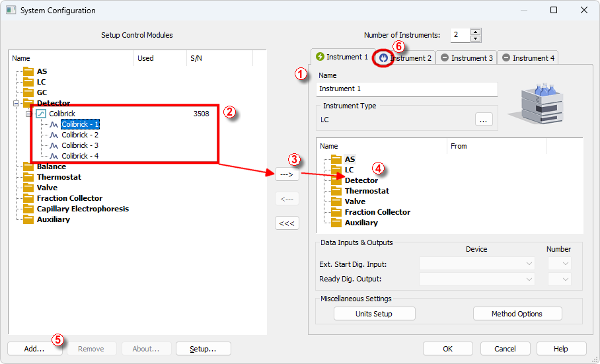Switch to the Instrument 2 tab
Screen dimensions: 600x364
[404, 57]
